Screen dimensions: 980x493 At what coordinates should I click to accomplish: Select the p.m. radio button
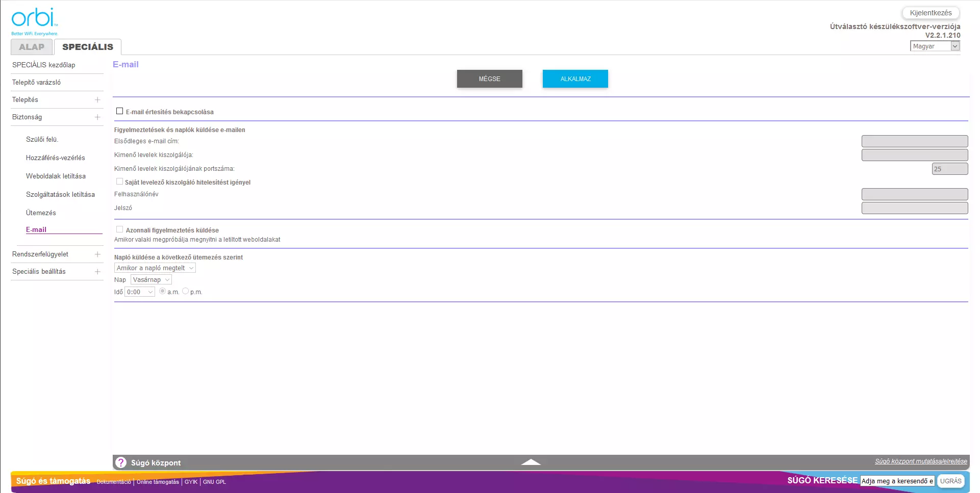coord(186,291)
